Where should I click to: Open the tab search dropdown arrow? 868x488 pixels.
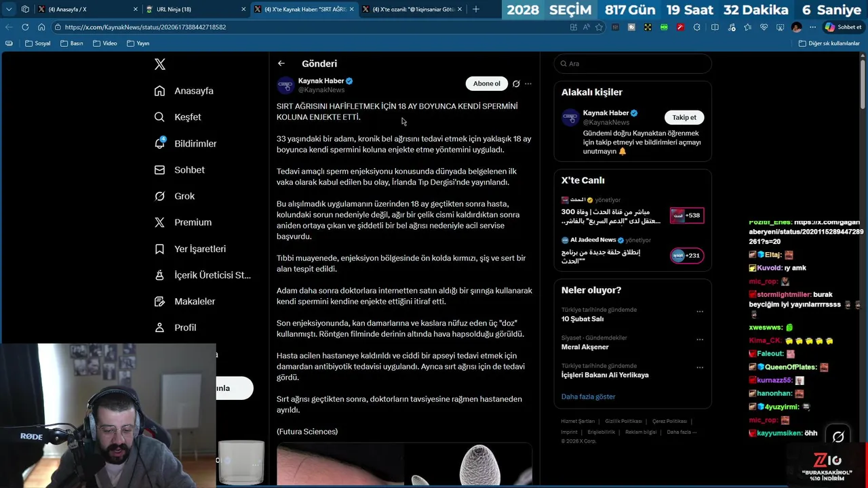[9, 9]
